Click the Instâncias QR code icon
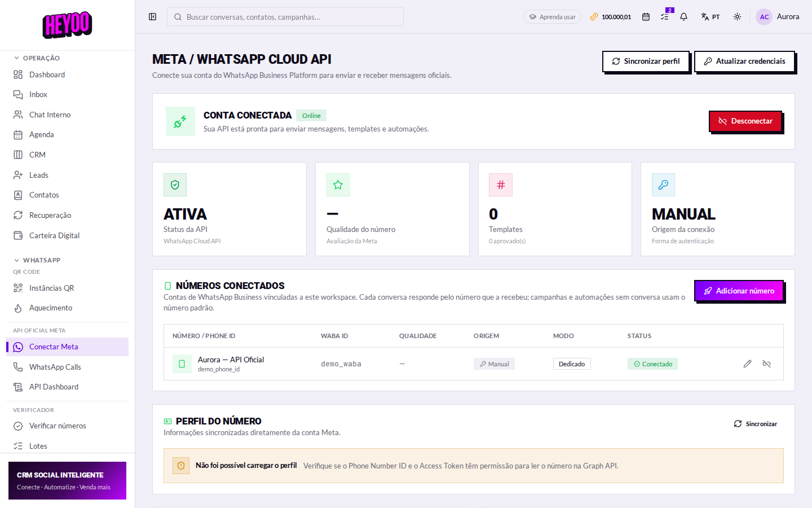Screen dimensions: 812x508 coord(18,288)
